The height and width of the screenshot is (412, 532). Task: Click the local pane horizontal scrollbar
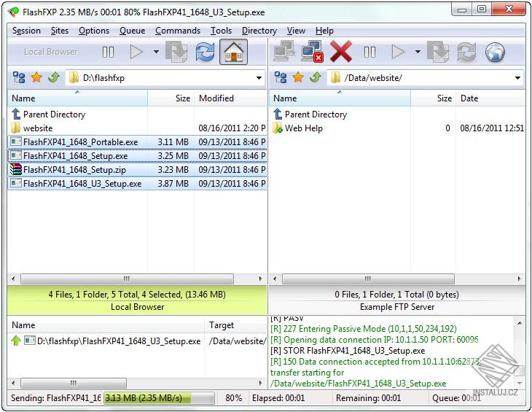coord(127,279)
